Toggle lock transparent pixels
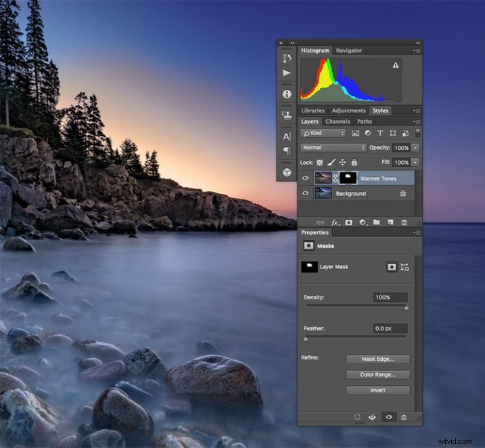This screenshot has height=448, width=485. point(319,163)
